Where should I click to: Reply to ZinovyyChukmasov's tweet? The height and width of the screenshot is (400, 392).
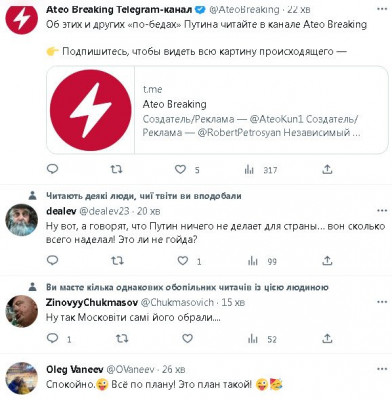click(x=52, y=338)
